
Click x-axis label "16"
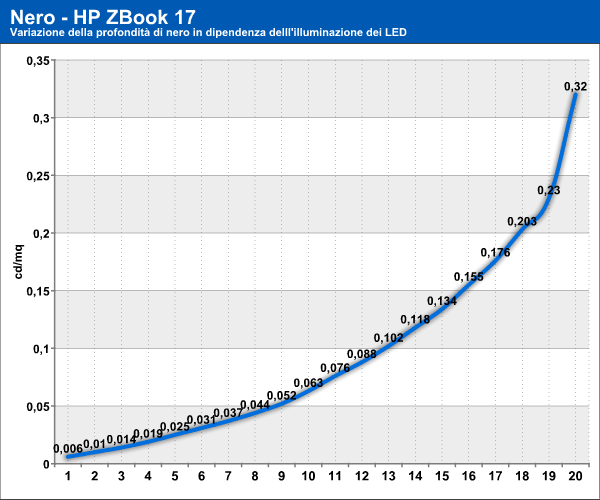[469, 476]
